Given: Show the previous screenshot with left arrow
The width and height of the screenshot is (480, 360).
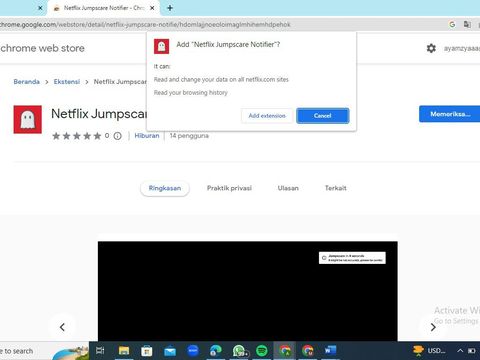Looking at the screenshot, I should [62, 327].
